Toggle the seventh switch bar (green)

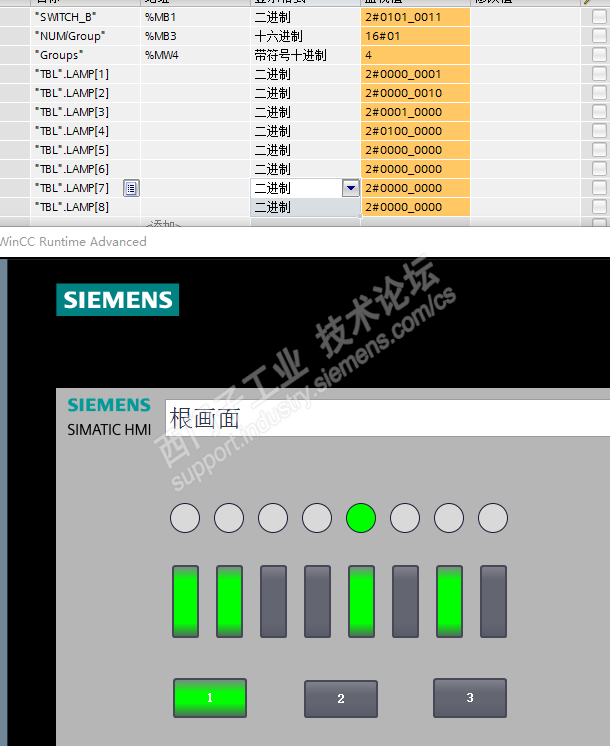click(x=449, y=601)
